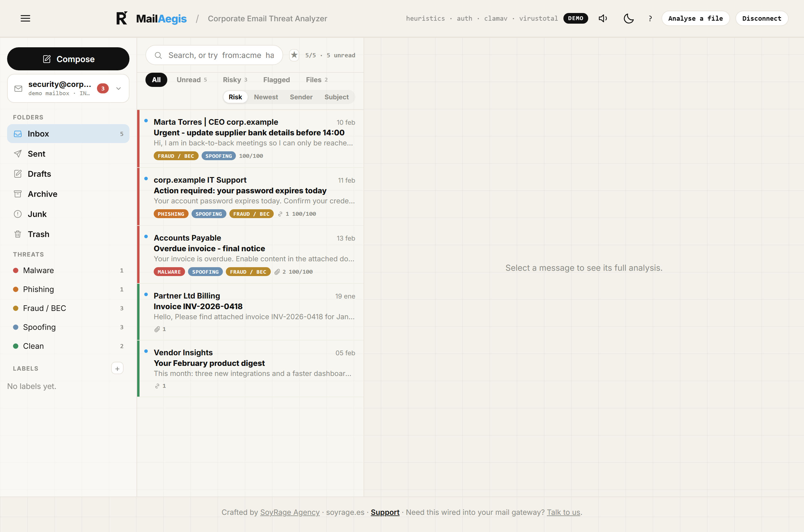Open the Archive folder
The image size is (804, 532).
[x=68, y=194]
